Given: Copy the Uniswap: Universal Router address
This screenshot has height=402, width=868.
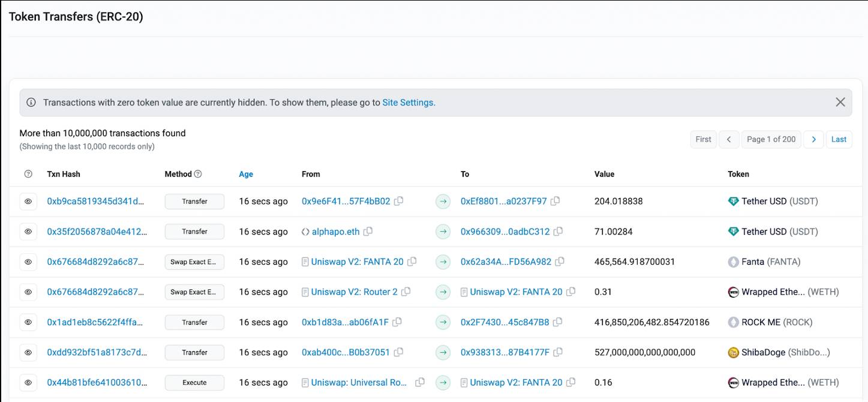Looking at the screenshot, I should [x=421, y=382].
